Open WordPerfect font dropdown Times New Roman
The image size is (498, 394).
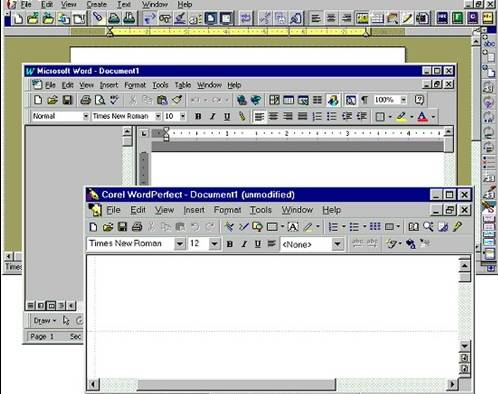[179, 244]
